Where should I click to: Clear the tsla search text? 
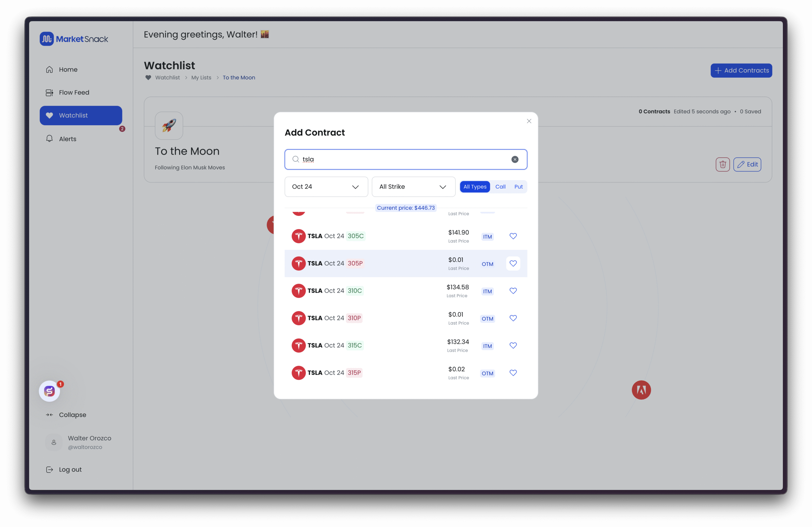click(514, 159)
